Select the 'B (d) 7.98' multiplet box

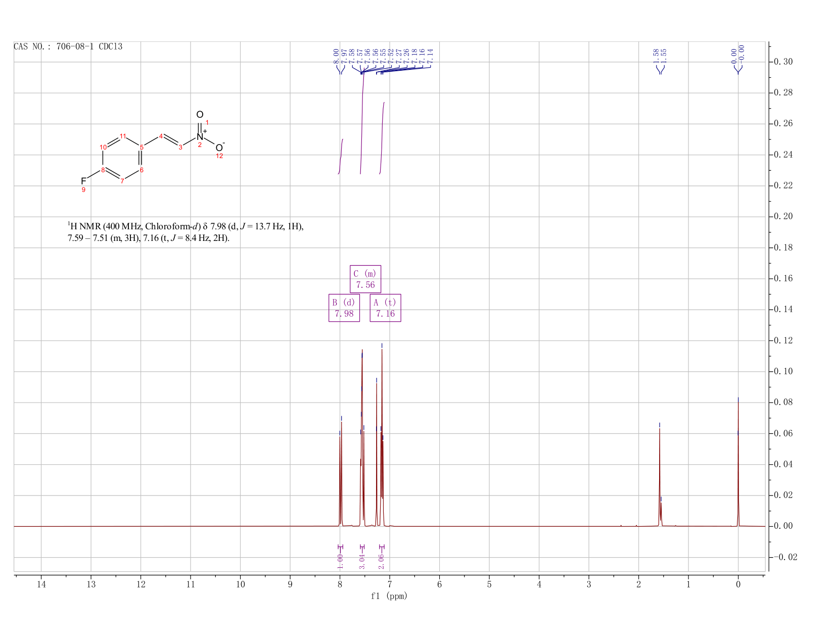pyautogui.click(x=344, y=308)
